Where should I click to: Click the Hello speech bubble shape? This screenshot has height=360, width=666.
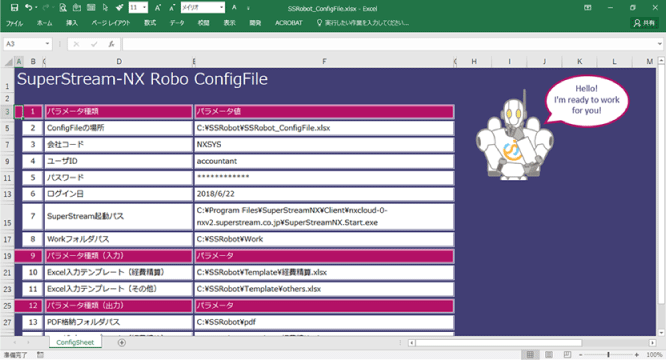point(586,100)
